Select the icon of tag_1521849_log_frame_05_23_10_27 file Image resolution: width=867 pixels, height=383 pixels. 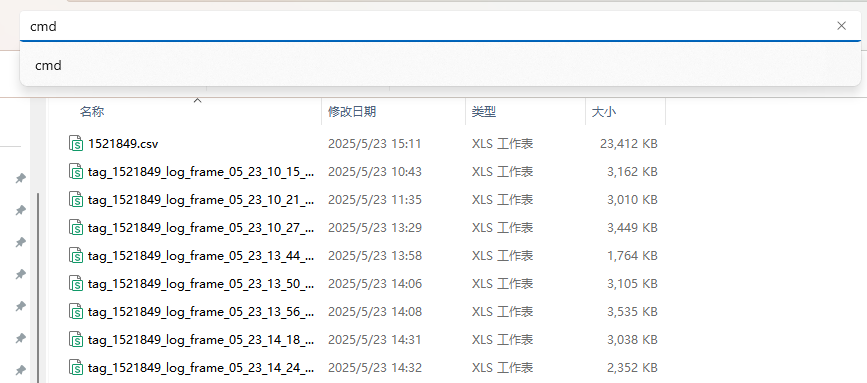(76, 227)
